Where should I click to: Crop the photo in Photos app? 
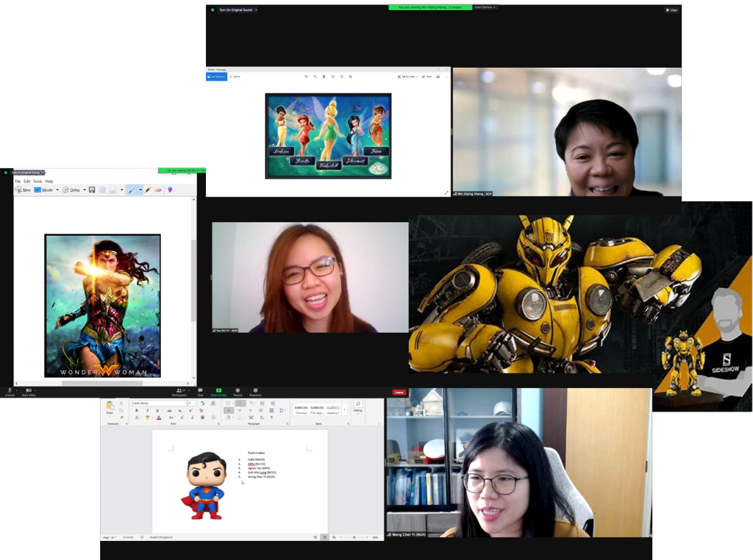[351, 76]
